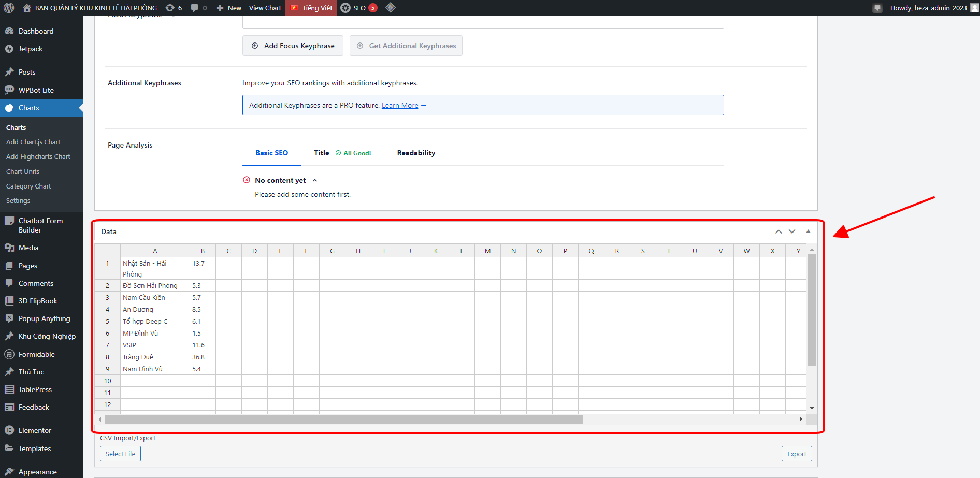Image resolution: width=980 pixels, height=478 pixels.
Task: Open TablePress in the sidebar
Action: tap(35, 389)
